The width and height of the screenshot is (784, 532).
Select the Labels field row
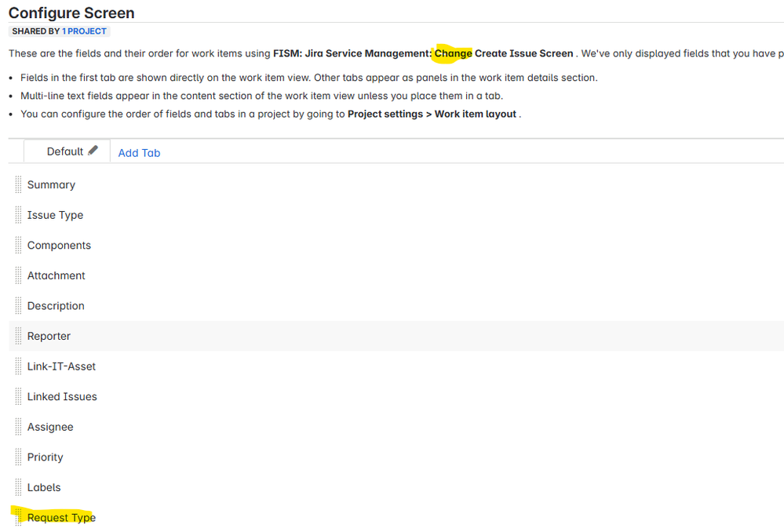[x=396, y=487]
